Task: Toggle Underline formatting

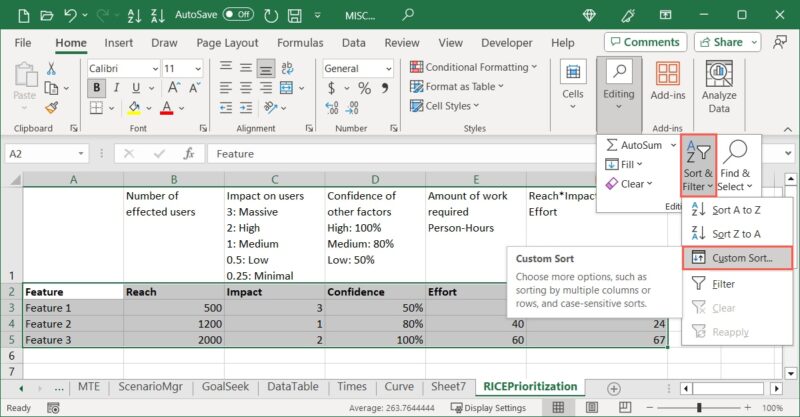Action: [x=136, y=88]
